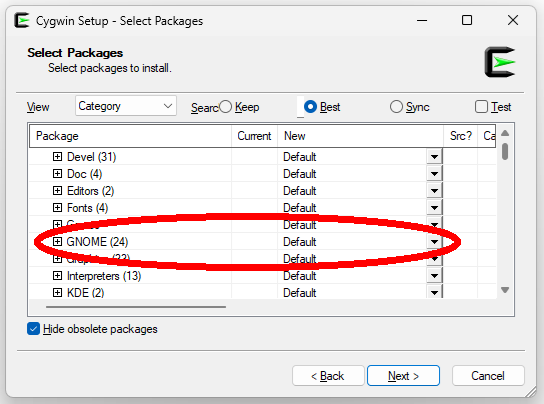
Task: Proceed with the Next button
Action: [x=403, y=376]
